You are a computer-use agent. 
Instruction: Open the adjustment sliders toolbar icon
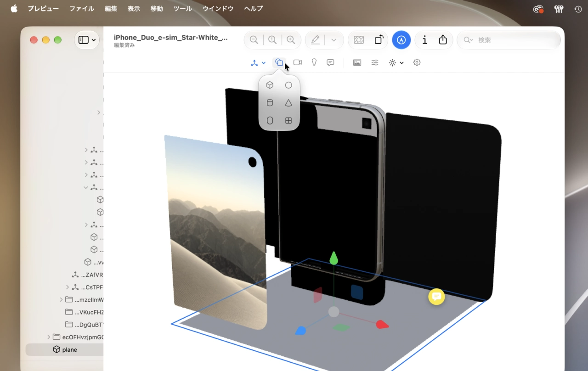point(375,62)
